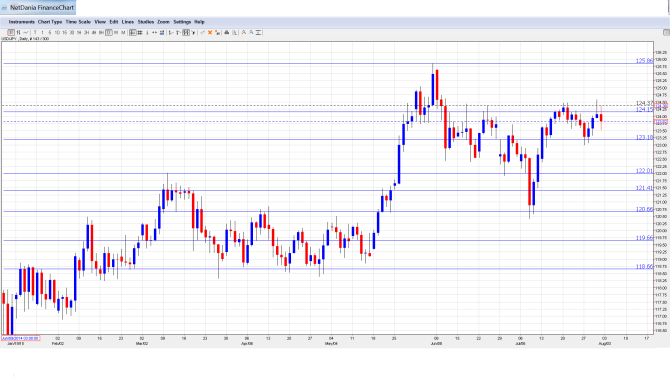Click the blue stacked panels icon
Screen dimensions: 670x377
click(x=162, y=32)
